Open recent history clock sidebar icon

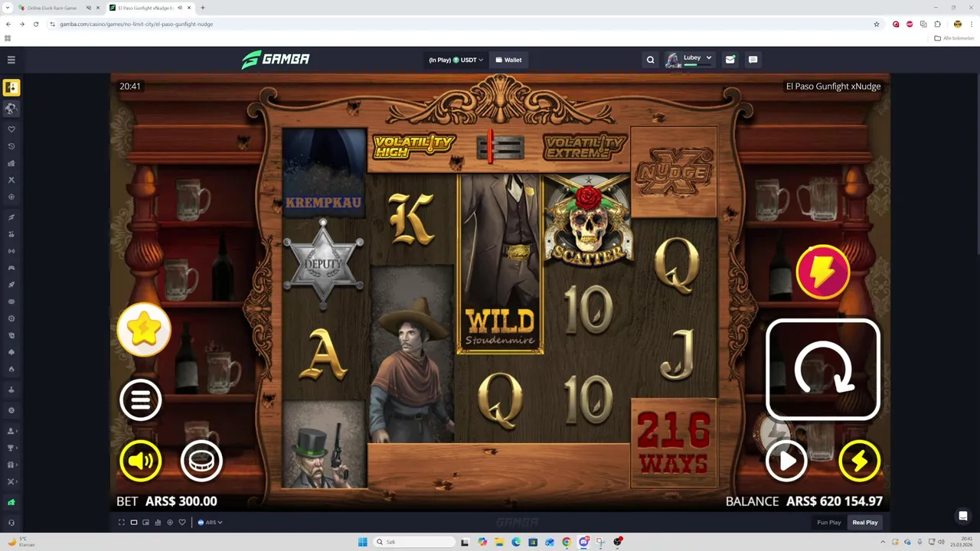click(x=11, y=146)
